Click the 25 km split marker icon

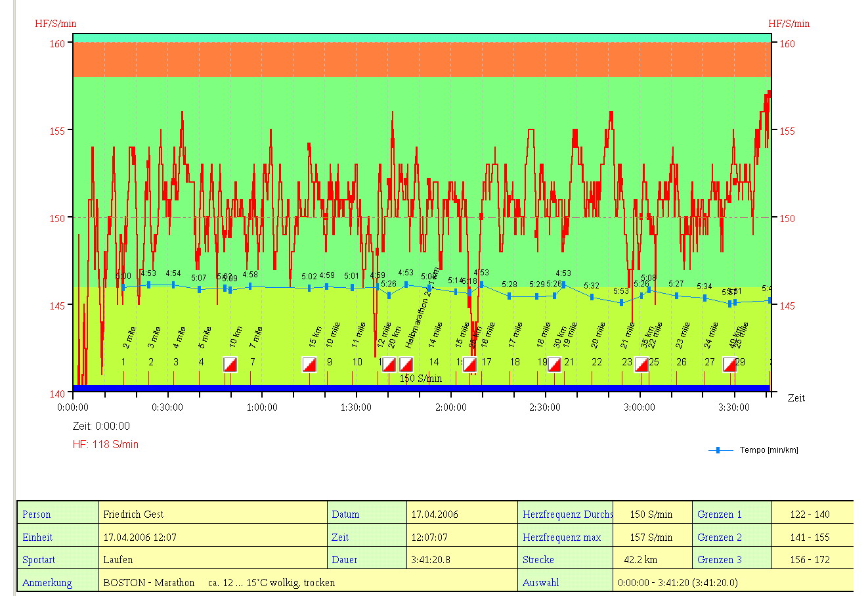tap(469, 364)
